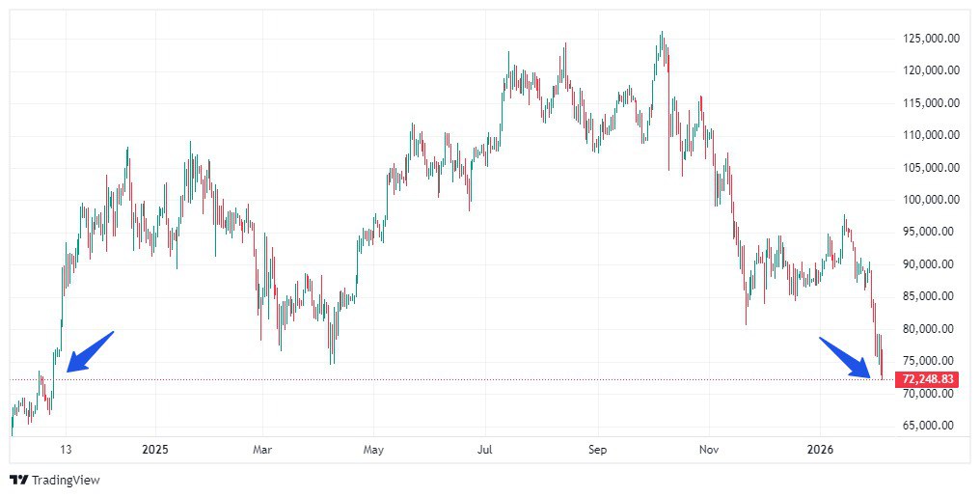The height and width of the screenshot is (497, 980).
Task: Click the left blue arrow annotation
Action: click(x=89, y=351)
